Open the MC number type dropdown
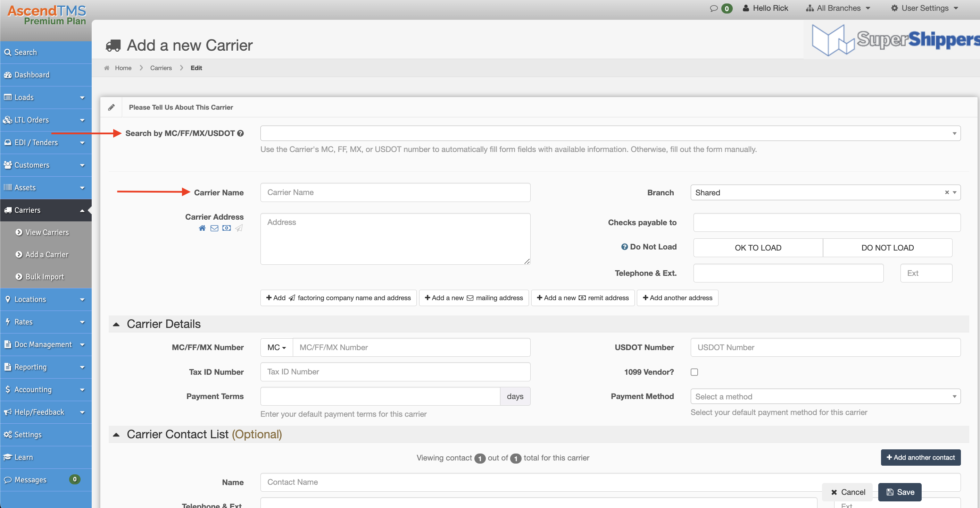The width and height of the screenshot is (980, 508). pos(276,348)
